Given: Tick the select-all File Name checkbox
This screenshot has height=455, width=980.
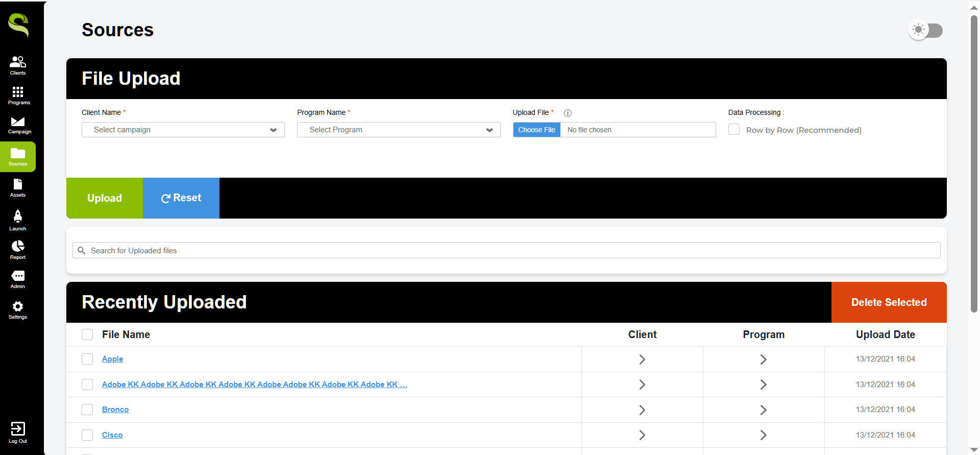Looking at the screenshot, I should point(87,334).
